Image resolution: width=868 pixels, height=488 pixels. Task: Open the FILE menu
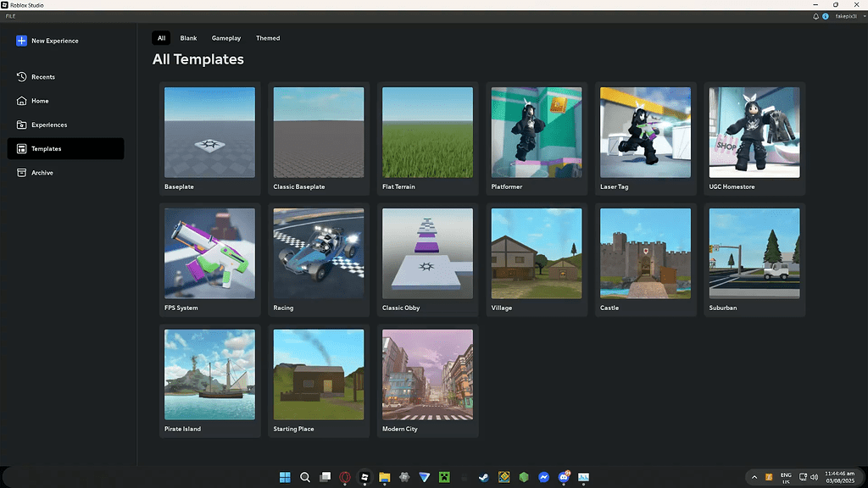click(10, 17)
